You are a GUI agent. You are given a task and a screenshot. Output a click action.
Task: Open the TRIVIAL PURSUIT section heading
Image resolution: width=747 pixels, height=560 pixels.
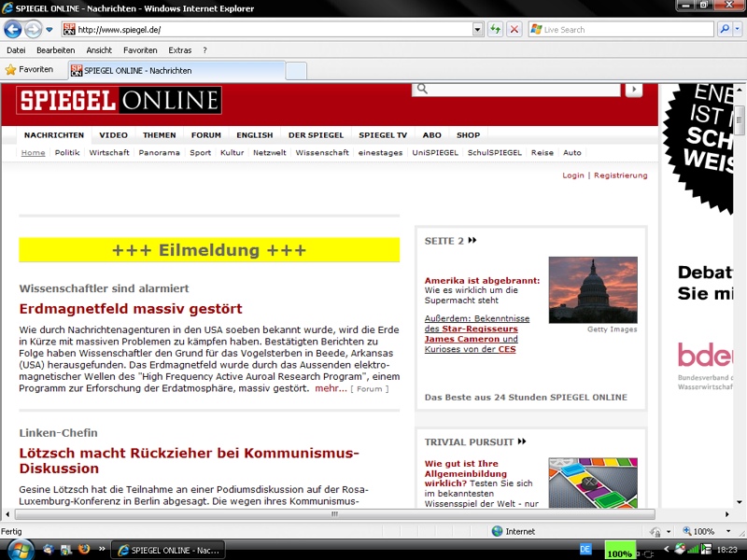point(475,441)
